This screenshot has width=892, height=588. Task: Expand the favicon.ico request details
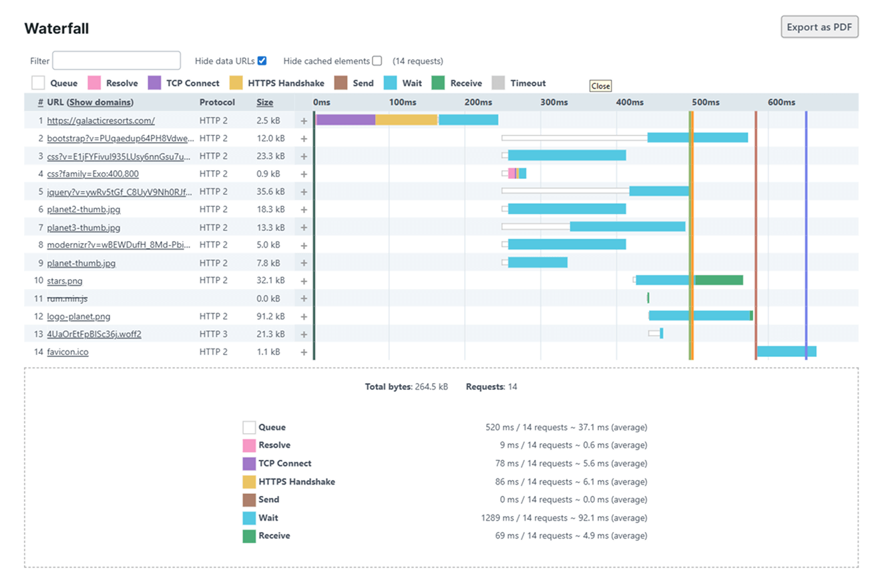click(x=304, y=352)
